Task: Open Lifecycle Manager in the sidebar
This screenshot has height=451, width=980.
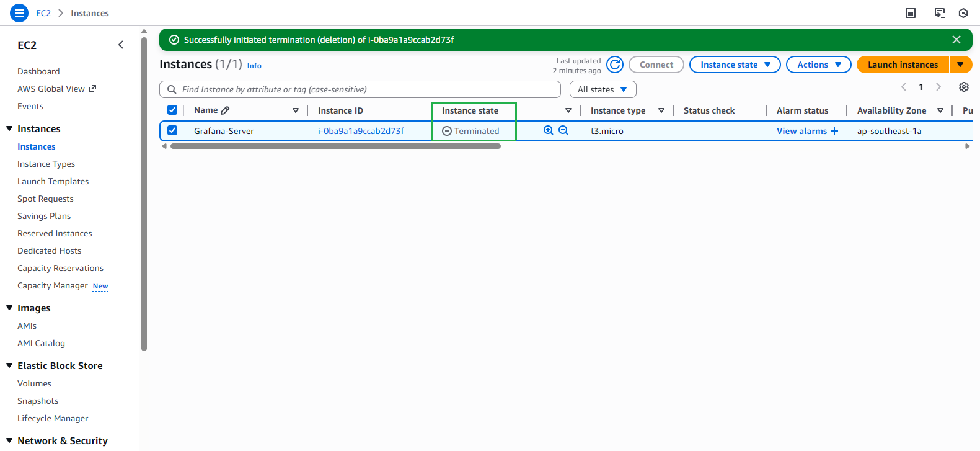Action: 53,418
